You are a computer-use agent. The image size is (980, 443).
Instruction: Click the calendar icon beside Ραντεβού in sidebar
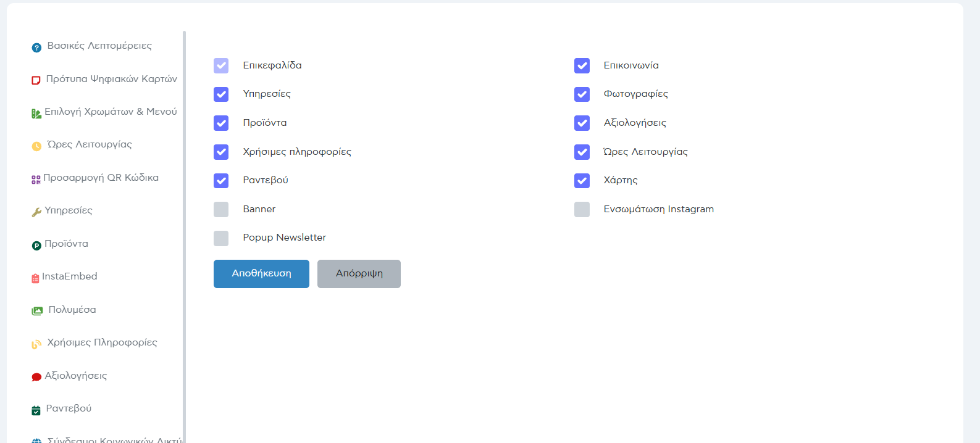(x=36, y=410)
